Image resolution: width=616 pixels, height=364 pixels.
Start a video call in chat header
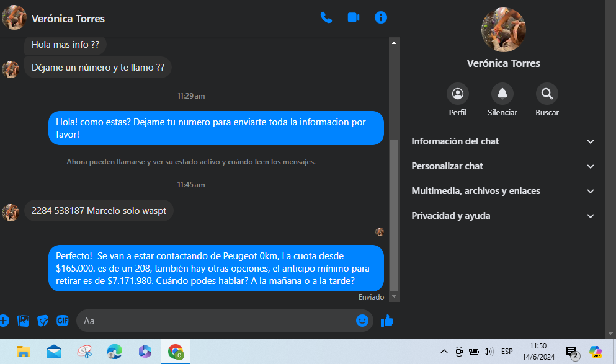(354, 17)
